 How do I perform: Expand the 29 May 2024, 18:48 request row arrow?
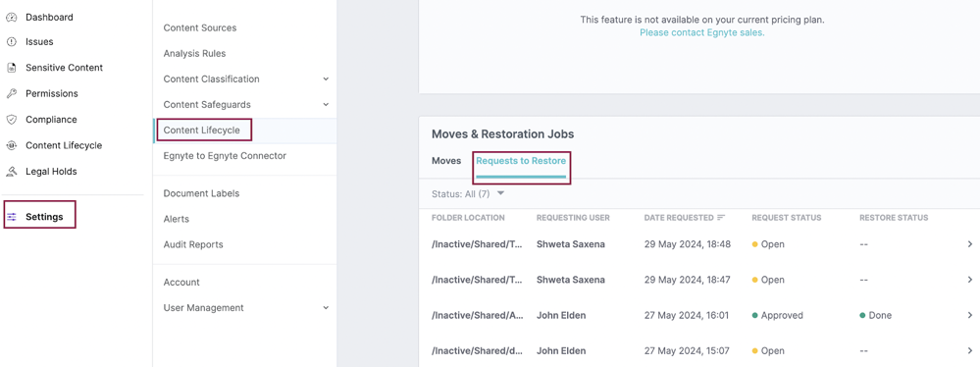coord(970,244)
